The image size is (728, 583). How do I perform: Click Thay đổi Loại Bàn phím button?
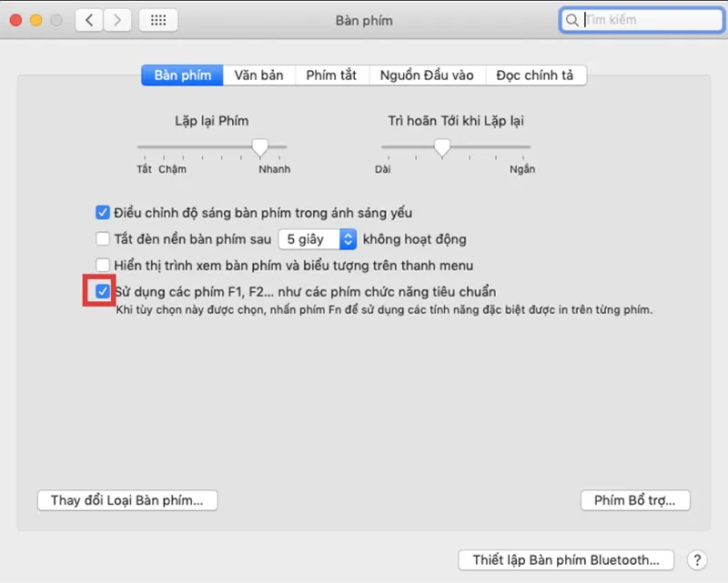tap(127, 500)
